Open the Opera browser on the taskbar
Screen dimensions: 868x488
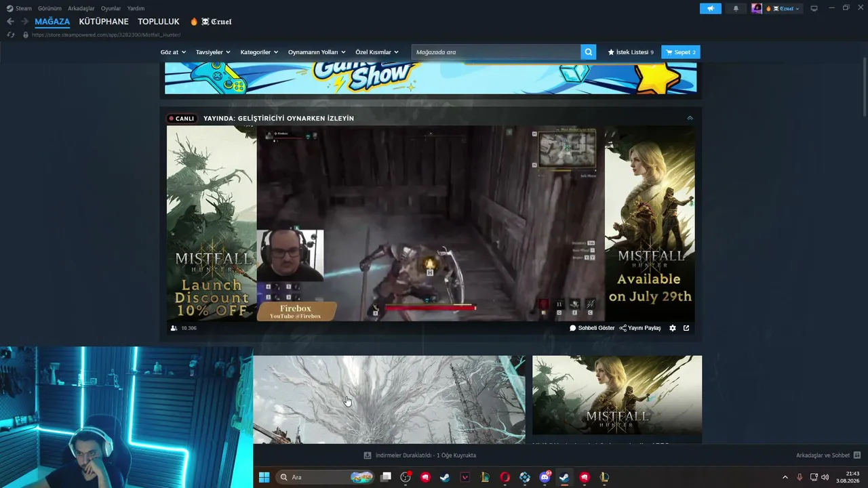[505, 477]
